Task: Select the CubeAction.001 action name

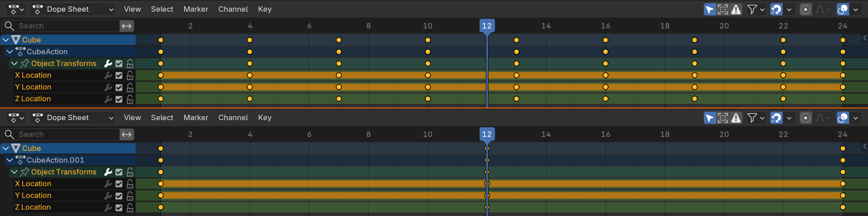Action: (x=55, y=160)
